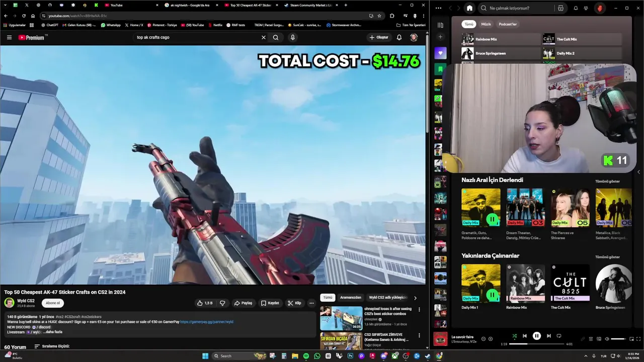Expand Spotify Your Library sidebar icon

440,25
